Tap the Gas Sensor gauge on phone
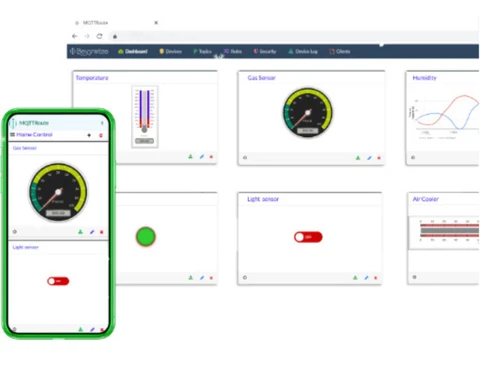 click(x=58, y=192)
